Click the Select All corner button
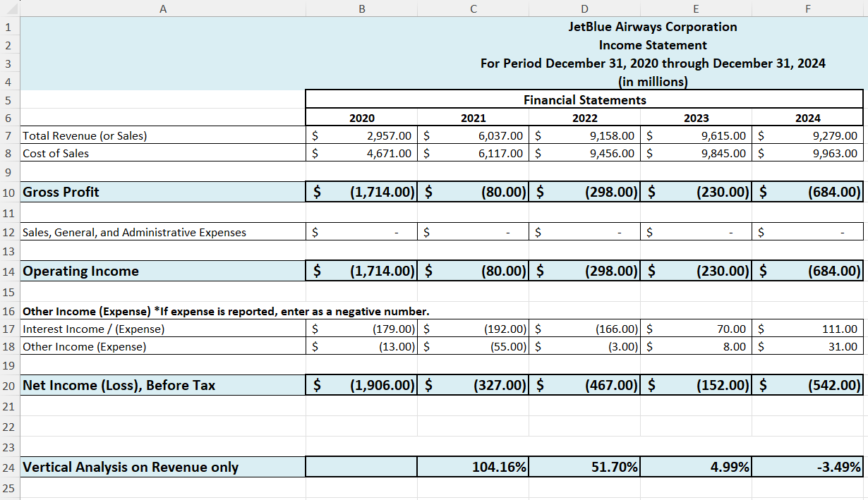 11,8
